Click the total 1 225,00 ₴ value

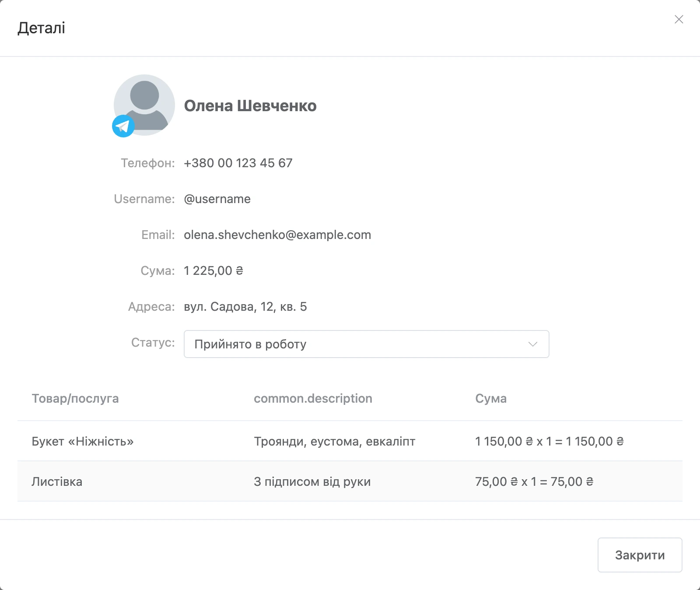[213, 271]
